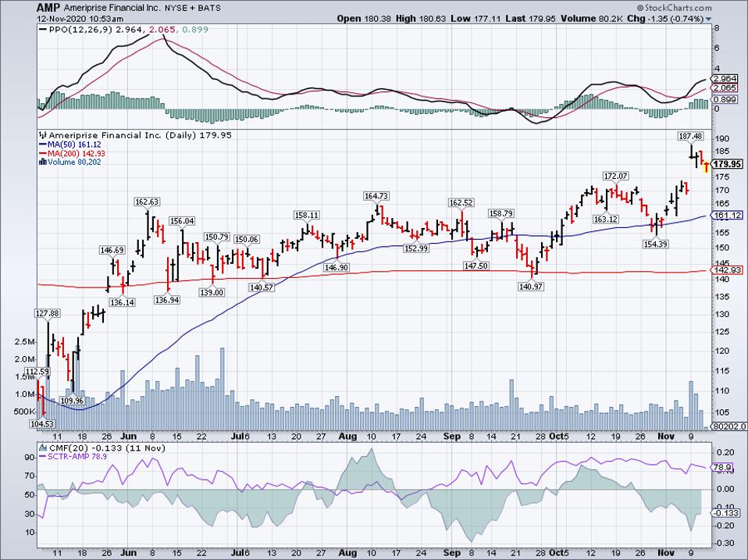
Task: Click the CMF area icon in the legend
Action: click(x=42, y=448)
